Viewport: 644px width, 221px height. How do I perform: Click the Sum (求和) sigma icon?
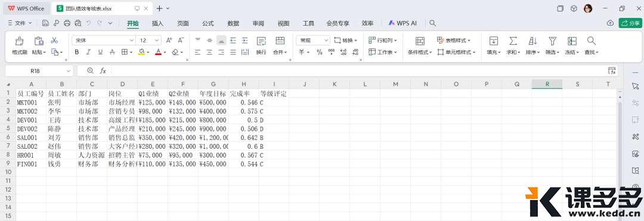pos(513,41)
